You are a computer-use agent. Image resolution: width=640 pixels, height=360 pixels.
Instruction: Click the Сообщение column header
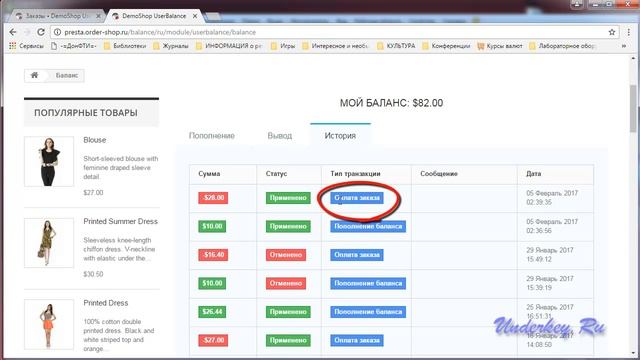click(x=439, y=173)
